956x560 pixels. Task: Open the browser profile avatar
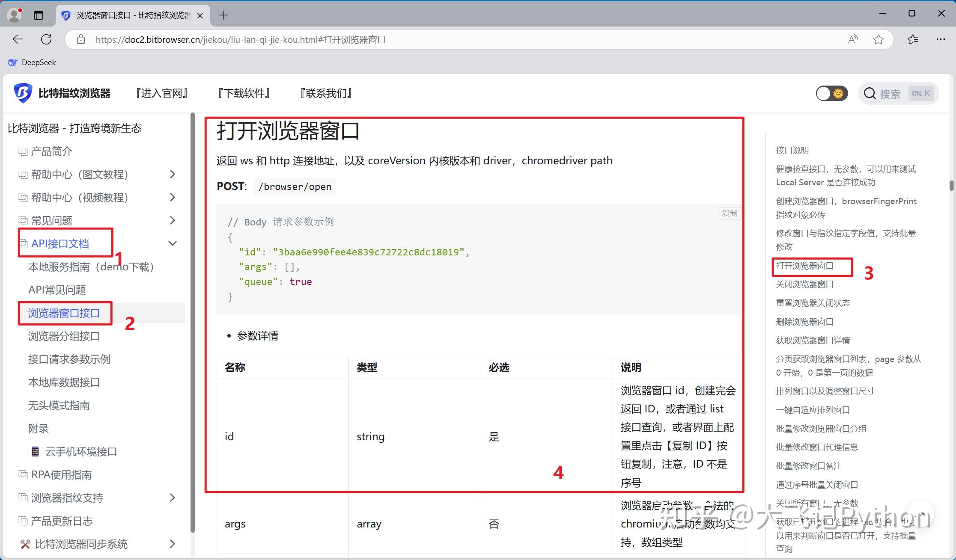[15, 15]
